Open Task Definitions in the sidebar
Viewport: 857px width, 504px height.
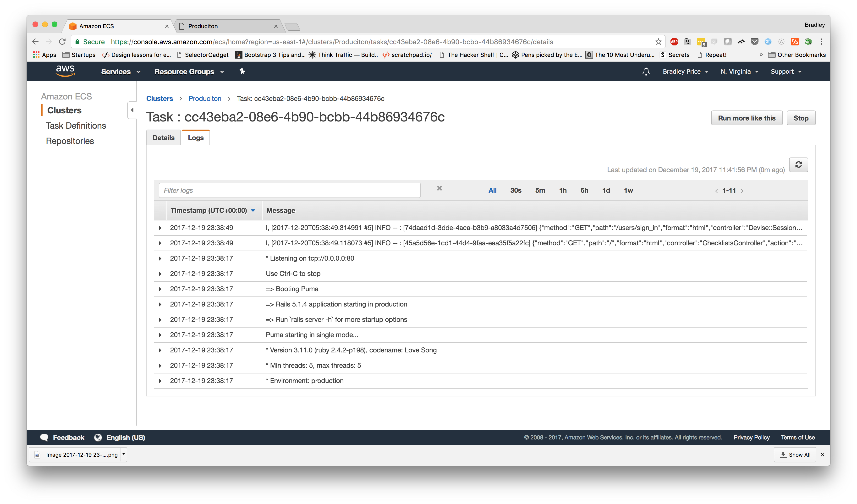(x=76, y=126)
